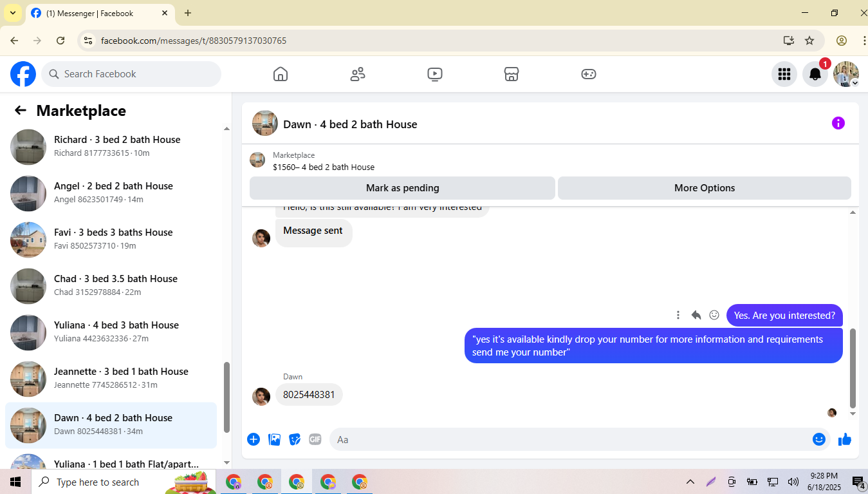Image resolution: width=868 pixels, height=494 pixels.
Task: Open the emoji picker in message box
Action: pos(819,439)
